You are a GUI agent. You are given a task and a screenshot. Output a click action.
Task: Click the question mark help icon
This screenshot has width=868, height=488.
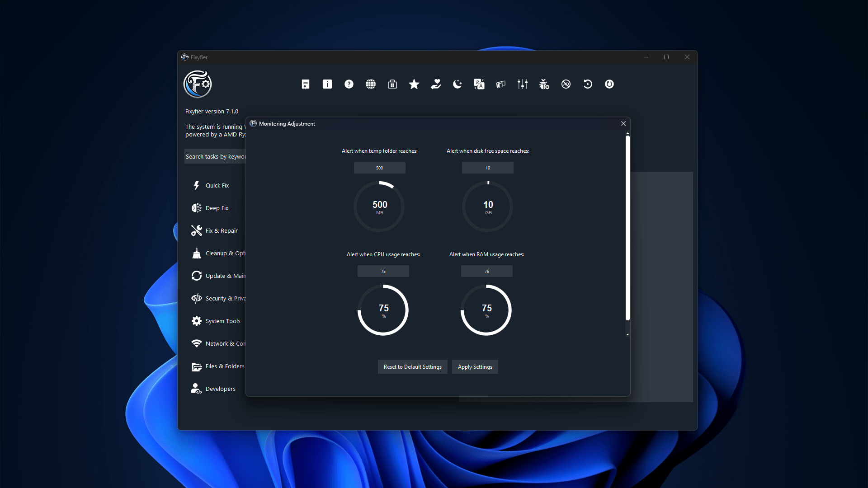tap(349, 84)
